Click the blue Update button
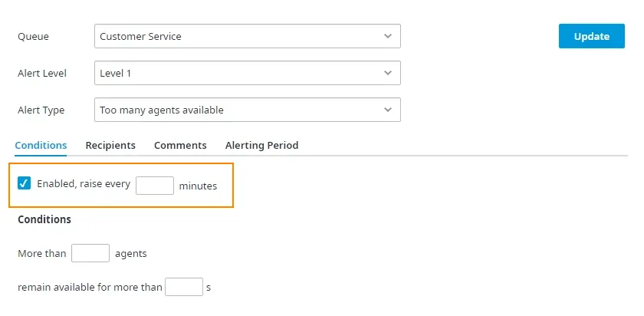Image resolution: width=644 pixels, height=316 pixels. coord(591,36)
